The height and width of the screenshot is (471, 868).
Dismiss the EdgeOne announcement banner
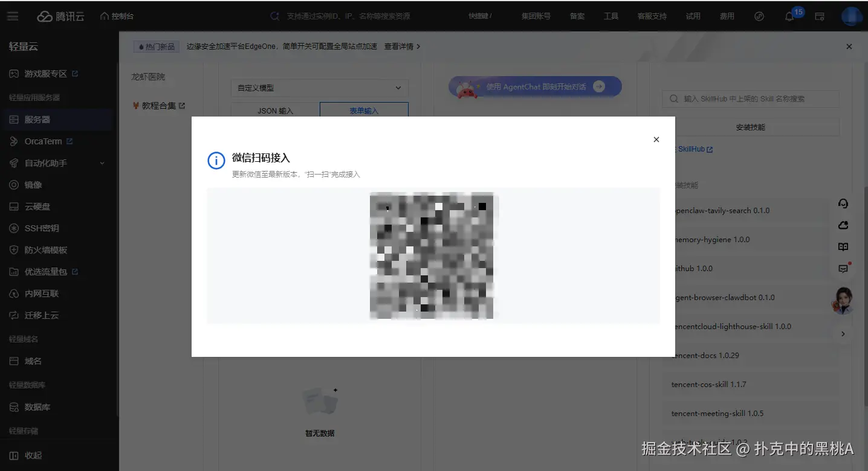849,46
